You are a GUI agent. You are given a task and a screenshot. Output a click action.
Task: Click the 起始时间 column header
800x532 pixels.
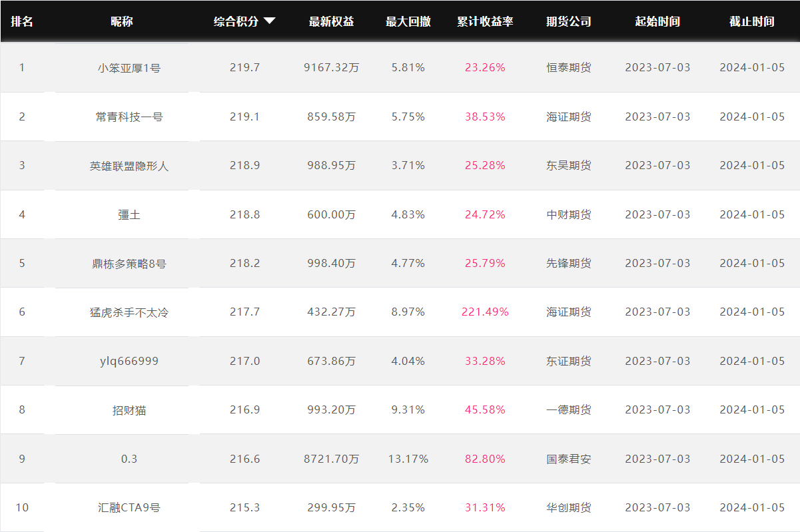coord(658,21)
